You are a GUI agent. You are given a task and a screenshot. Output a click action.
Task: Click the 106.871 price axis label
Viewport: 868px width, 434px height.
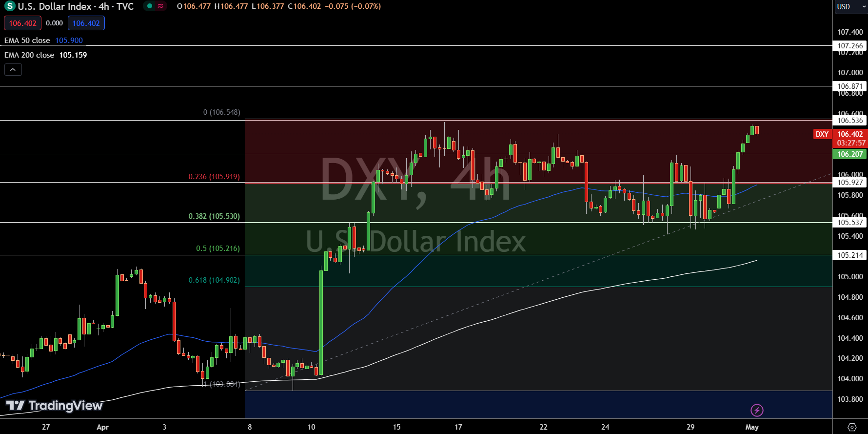pos(850,86)
